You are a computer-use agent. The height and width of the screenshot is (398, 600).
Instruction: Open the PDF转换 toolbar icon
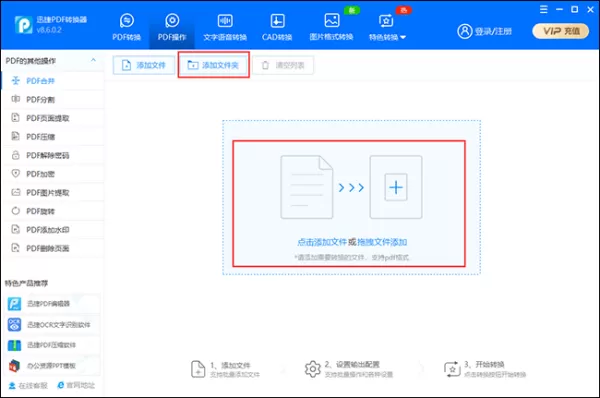127,21
